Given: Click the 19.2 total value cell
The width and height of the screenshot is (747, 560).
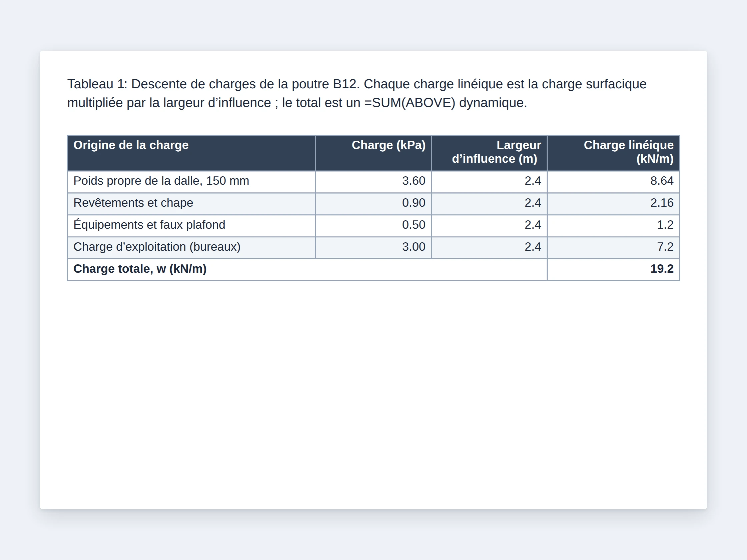Looking at the screenshot, I should coord(613,270).
